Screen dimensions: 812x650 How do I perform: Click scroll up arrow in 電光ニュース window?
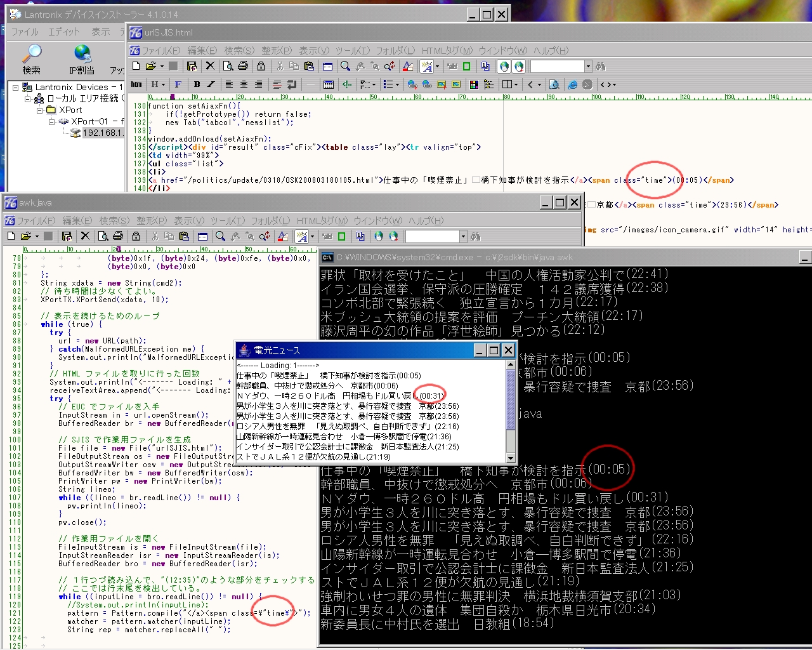[511, 366]
